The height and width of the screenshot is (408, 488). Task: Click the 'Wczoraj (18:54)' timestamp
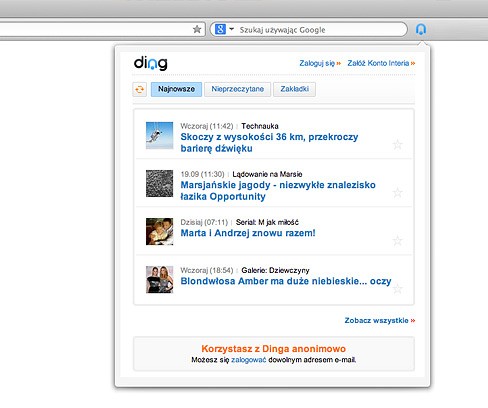pyautogui.click(x=207, y=270)
